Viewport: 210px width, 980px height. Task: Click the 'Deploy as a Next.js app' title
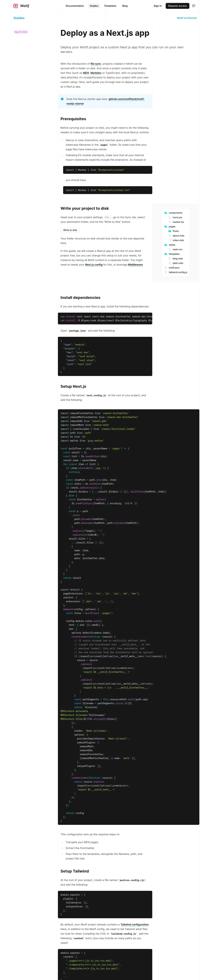[105, 33]
